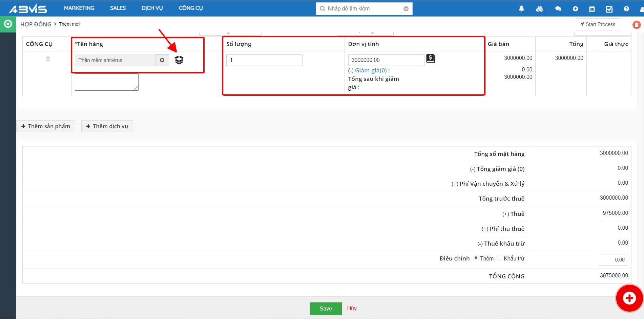644x319 pixels.
Task: Click the 'Thêm sản phẩm' button
Action: pos(46,126)
